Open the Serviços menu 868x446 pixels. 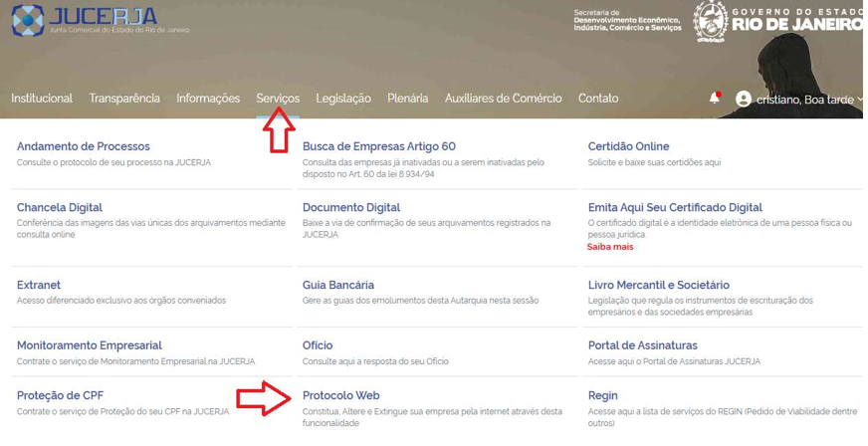pos(278,99)
